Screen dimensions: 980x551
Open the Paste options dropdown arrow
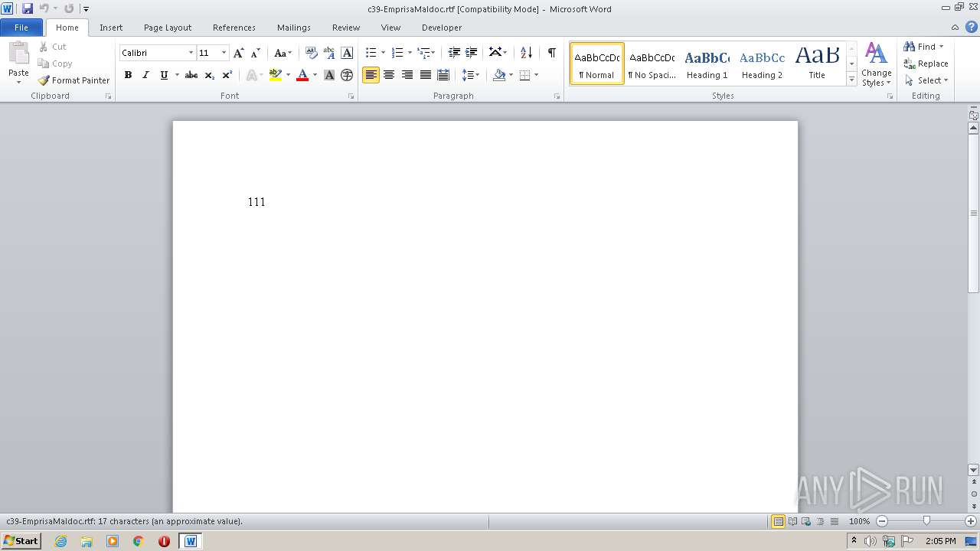pyautogui.click(x=18, y=83)
